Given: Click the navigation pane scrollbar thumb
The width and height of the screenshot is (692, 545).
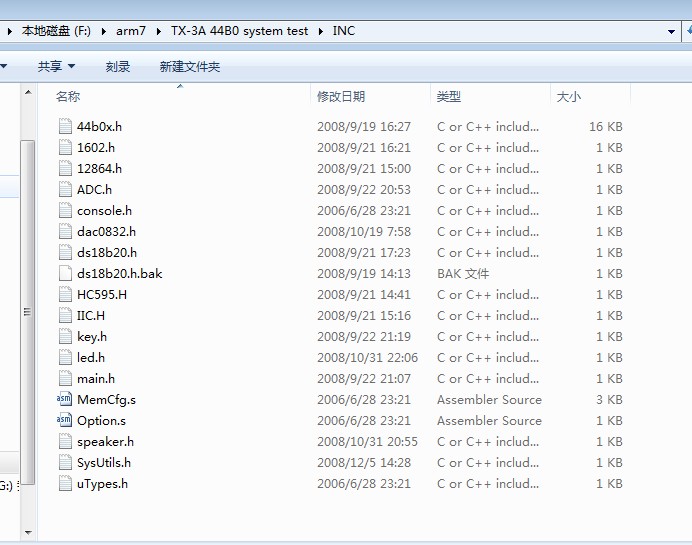Looking at the screenshot, I should 28,312.
